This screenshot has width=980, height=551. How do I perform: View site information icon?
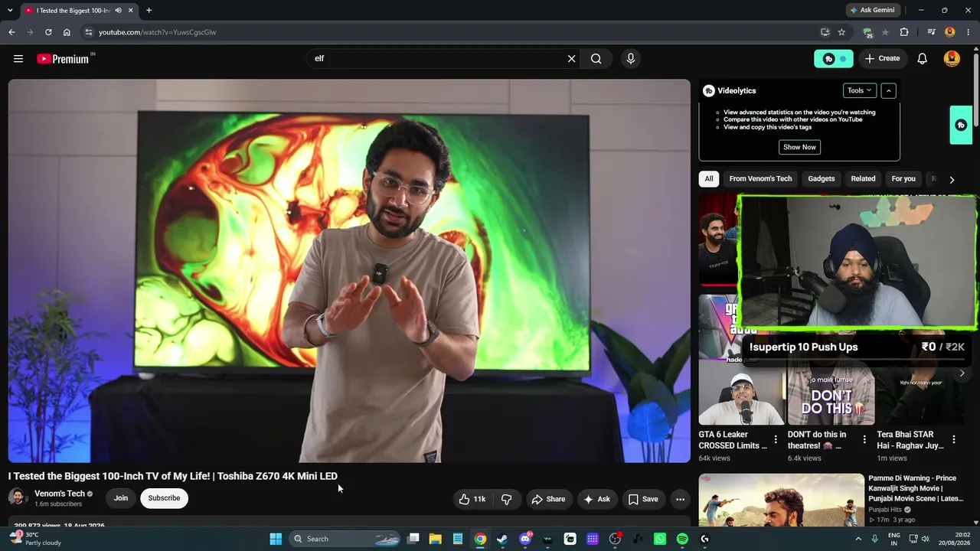pos(89,32)
